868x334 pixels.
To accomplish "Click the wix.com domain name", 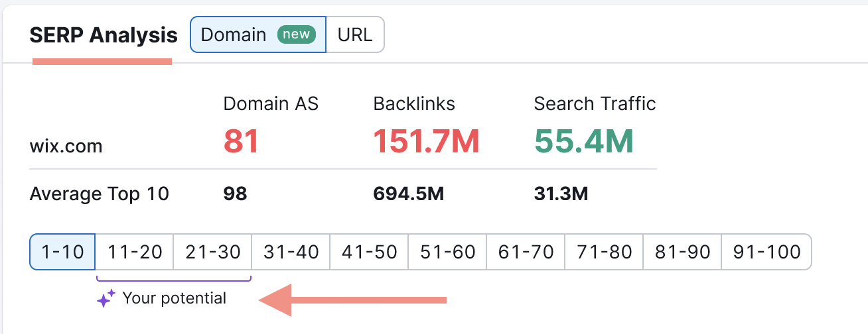I will pyautogui.click(x=66, y=146).
